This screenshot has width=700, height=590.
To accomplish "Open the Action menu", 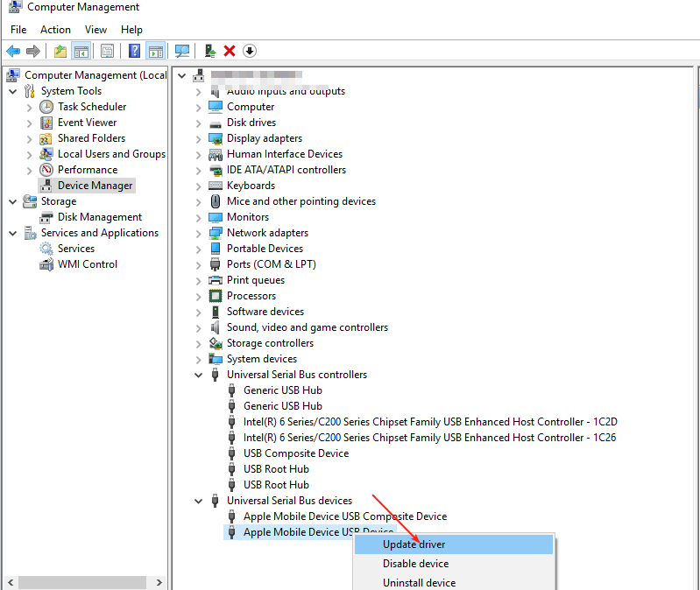I will pyautogui.click(x=55, y=30).
